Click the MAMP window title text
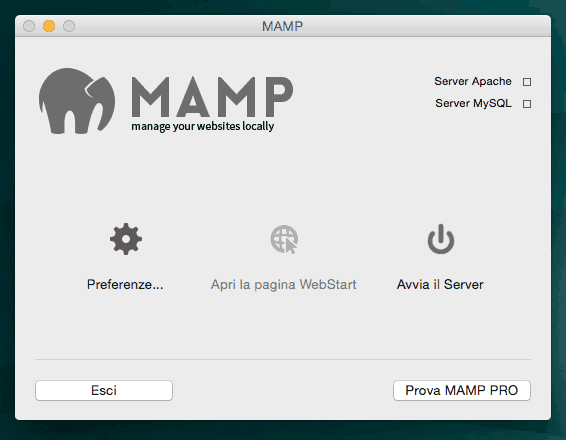The height and width of the screenshot is (440, 566). [282, 26]
